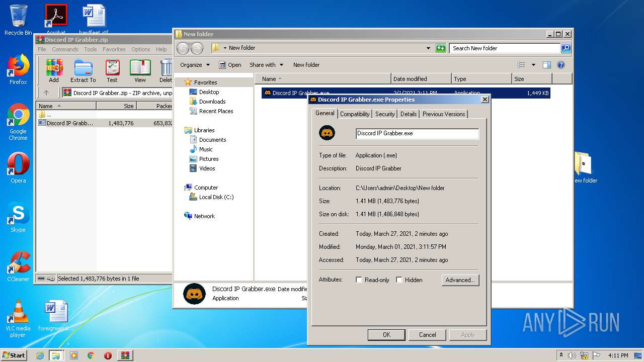Click the Windows Start button
Screen dimensions: 644x362
pyautogui.click(x=14, y=355)
